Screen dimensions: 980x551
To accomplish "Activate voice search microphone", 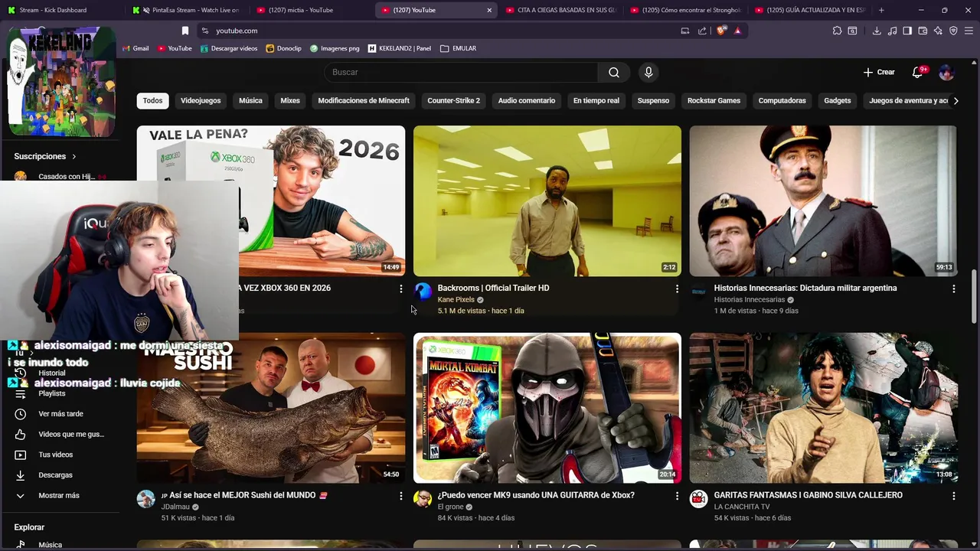I will click(648, 72).
